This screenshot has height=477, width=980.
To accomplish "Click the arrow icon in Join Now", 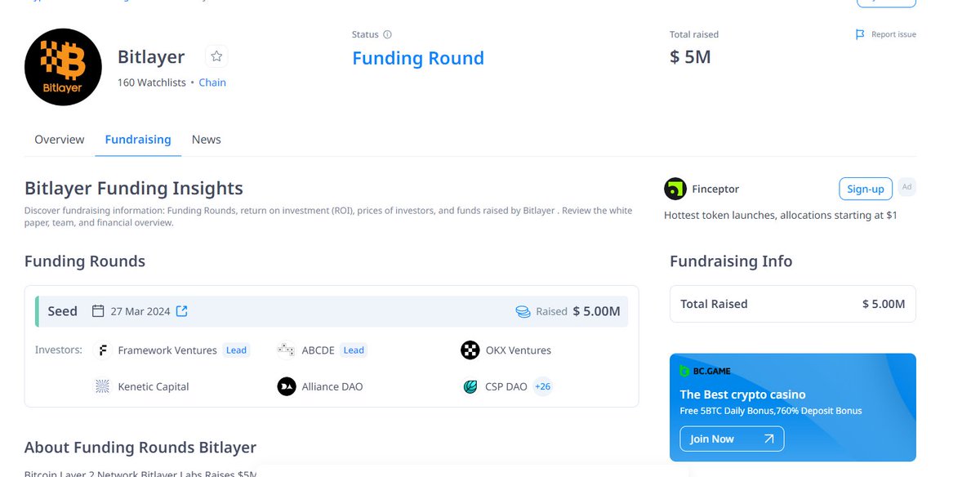I will 768,439.
